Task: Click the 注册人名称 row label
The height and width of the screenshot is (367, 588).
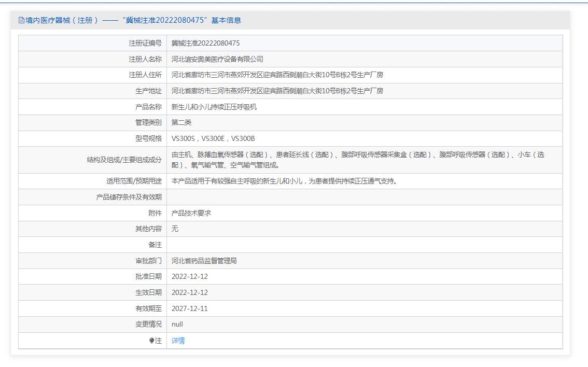Action: click(145, 59)
